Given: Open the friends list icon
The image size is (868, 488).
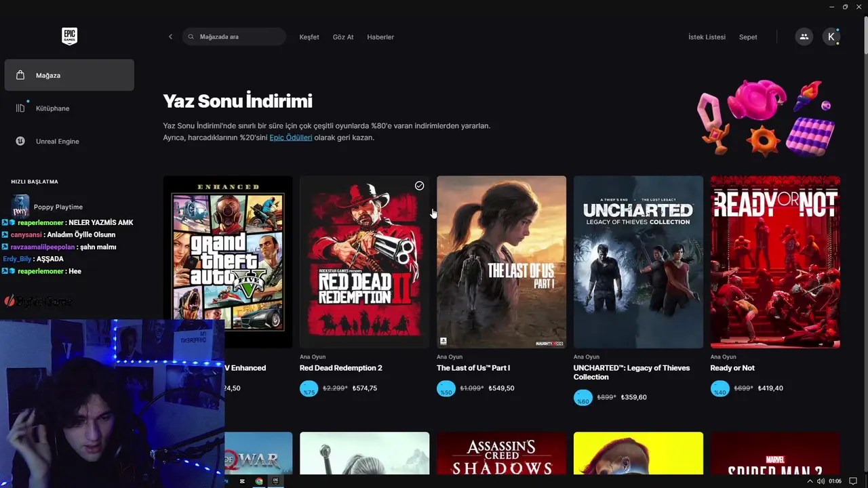Looking at the screenshot, I should click(x=804, y=37).
